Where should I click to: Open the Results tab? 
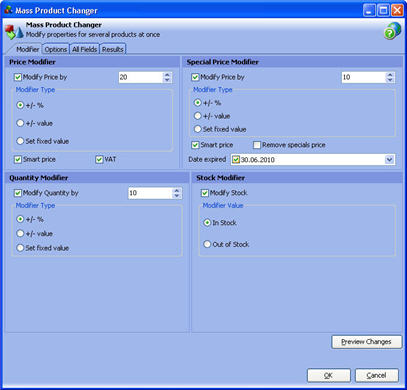click(x=113, y=49)
